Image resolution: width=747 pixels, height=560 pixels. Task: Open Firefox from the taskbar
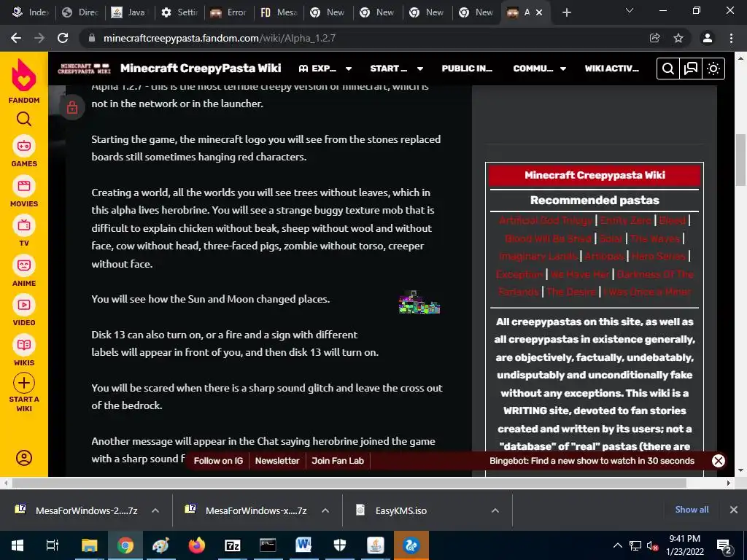[x=196, y=545]
